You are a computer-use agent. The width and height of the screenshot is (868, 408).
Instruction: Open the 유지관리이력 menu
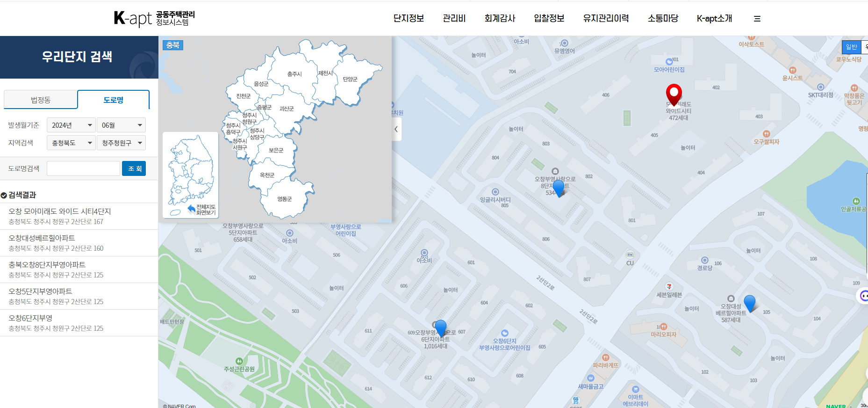point(606,18)
